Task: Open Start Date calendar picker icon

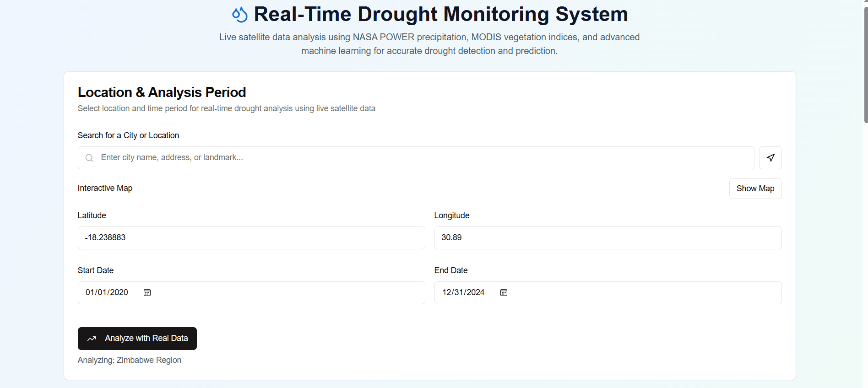Action: 147,293
